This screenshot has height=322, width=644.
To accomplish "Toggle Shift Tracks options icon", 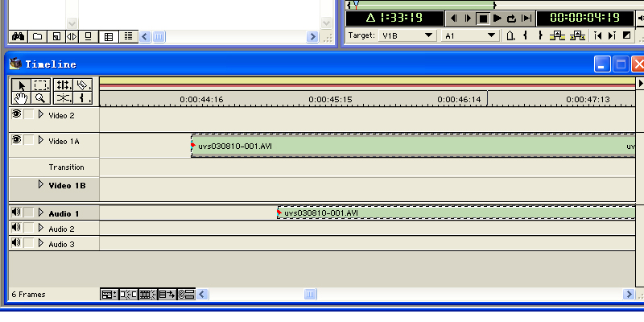I will (x=167, y=294).
